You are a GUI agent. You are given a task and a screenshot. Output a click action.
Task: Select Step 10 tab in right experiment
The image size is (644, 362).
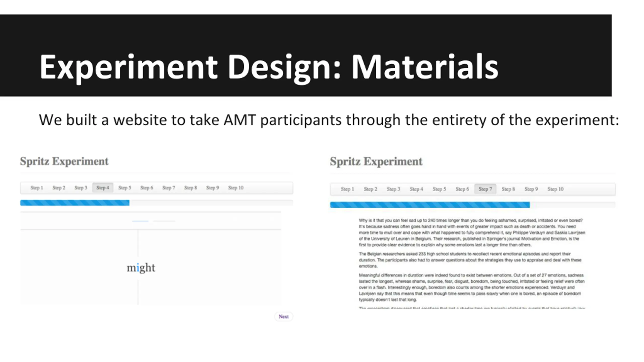pos(555,189)
